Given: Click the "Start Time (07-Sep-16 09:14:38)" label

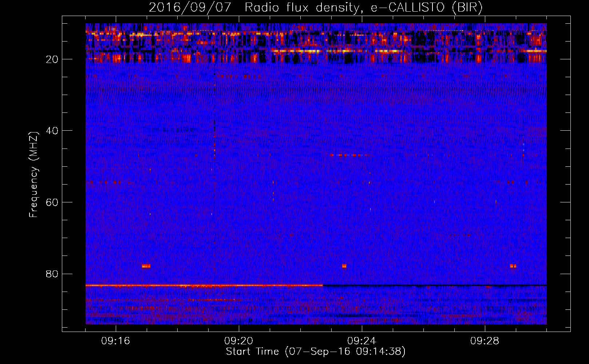Looking at the screenshot, I should 316,352.
